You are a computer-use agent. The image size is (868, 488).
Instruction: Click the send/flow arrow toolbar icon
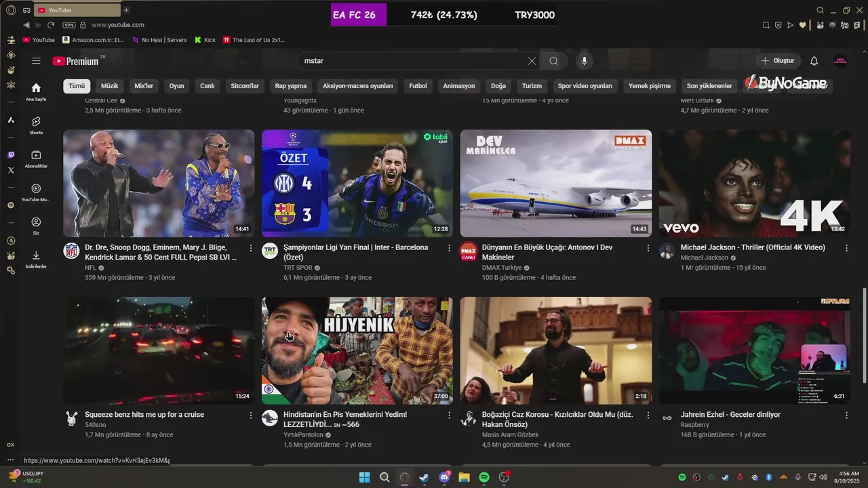point(790,25)
